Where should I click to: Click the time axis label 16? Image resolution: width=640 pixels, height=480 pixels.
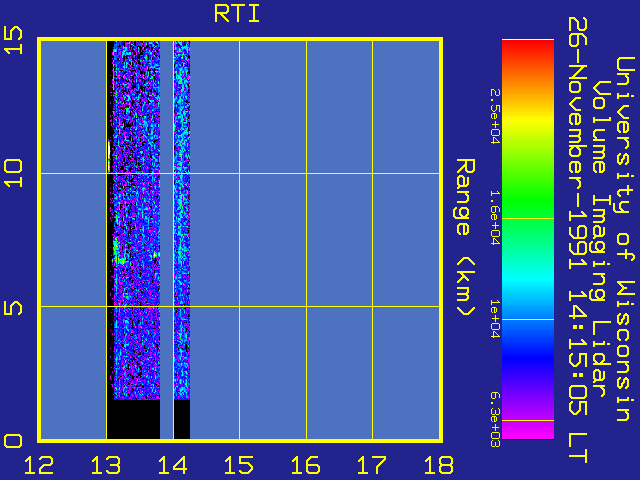click(306, 465)
